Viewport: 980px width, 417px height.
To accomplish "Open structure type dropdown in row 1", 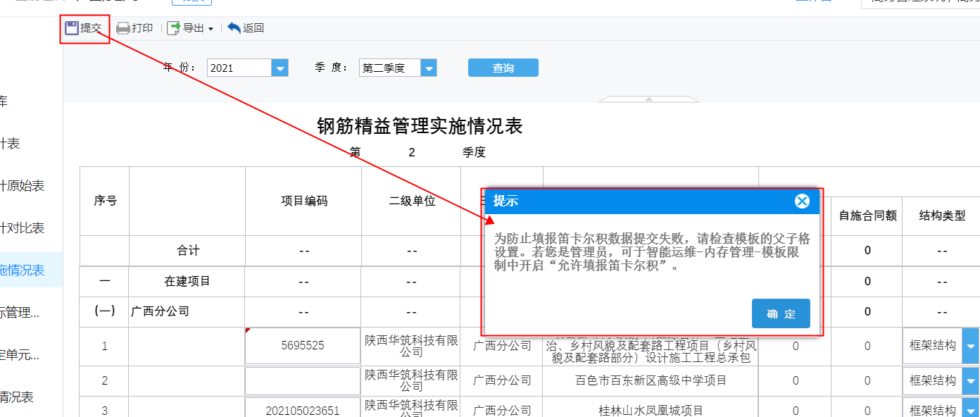I will point(971,346).
